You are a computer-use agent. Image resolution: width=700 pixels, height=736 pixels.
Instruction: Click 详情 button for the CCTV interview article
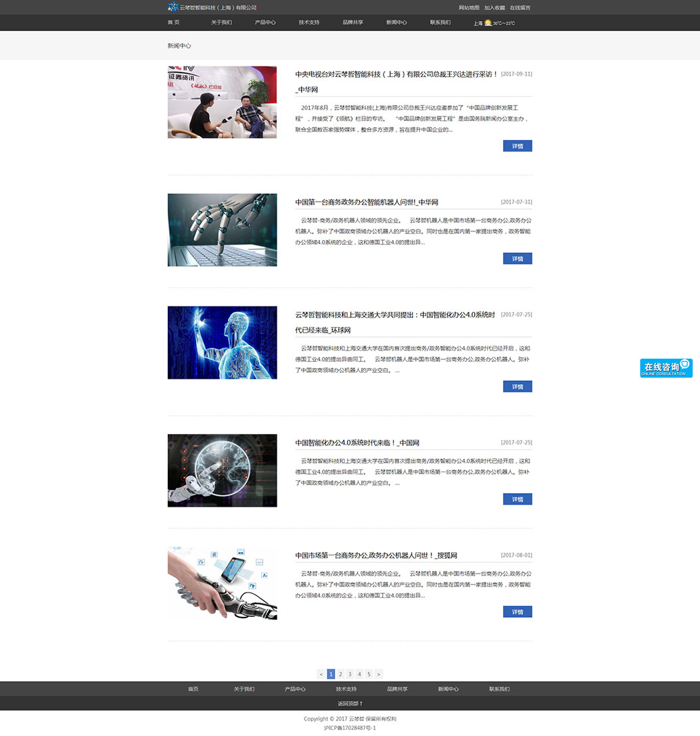coord(517,146)
